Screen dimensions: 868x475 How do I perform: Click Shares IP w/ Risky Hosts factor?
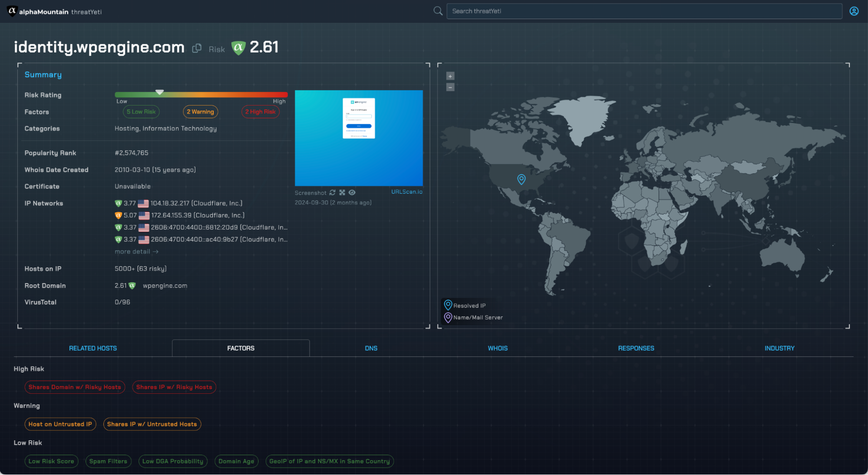point(174,387)
